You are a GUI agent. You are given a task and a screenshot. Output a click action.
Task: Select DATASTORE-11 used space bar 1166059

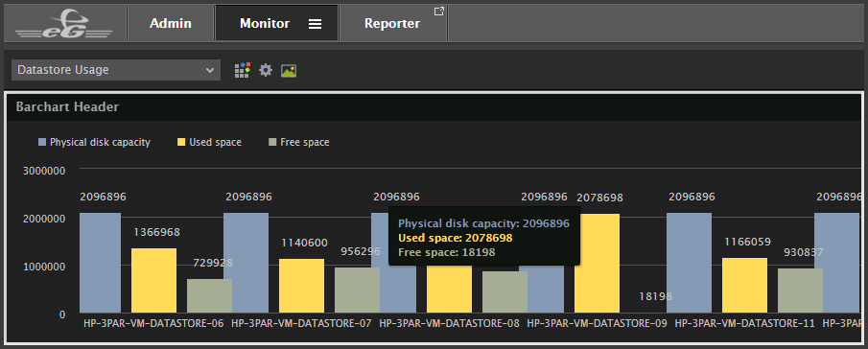744,286
